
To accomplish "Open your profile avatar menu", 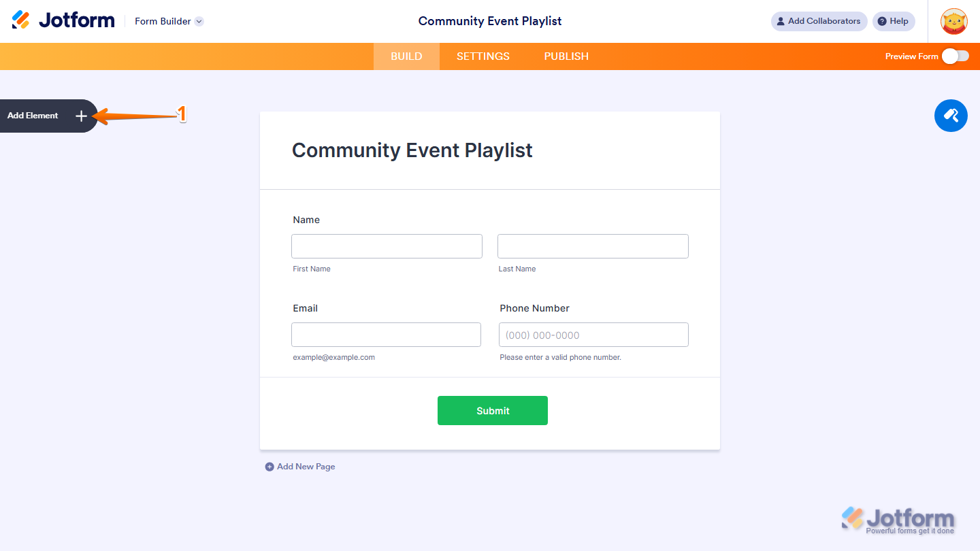I will pyautogui.click(x=954, y=21).
